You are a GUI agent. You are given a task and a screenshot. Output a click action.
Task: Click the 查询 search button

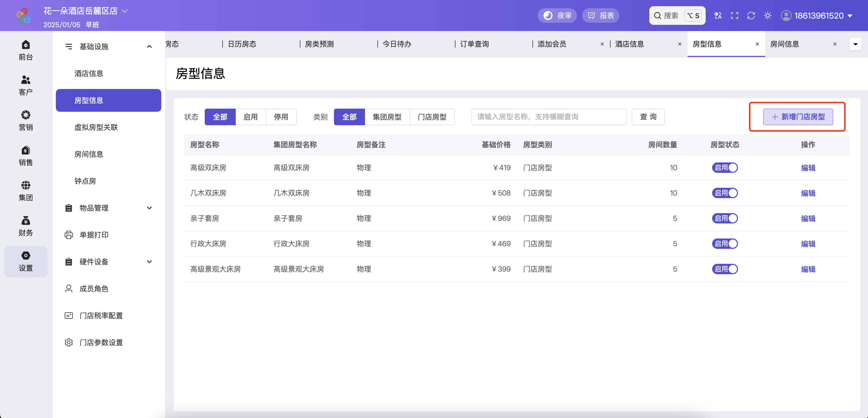click(648, 117)
